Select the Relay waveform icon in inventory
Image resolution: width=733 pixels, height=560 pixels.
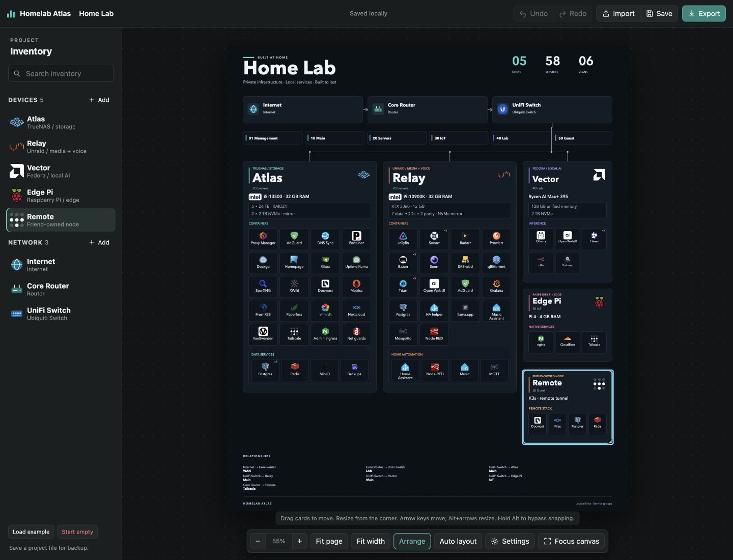pyautogui.click(x=17, y=147)
